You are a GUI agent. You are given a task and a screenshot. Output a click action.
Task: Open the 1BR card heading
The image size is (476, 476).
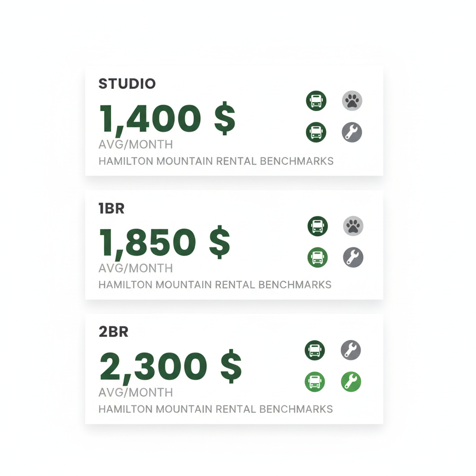pyautogui.click(x=112, y=209)
